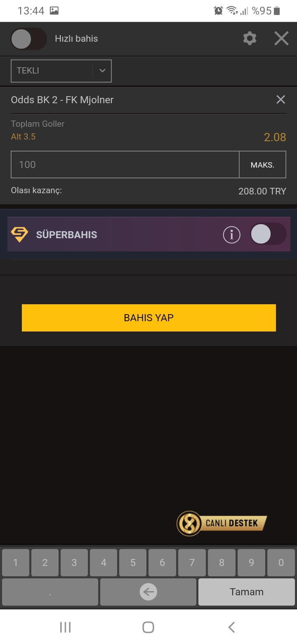
Task: Tap the backspace key on keypad
Action: pyautogui.click(x=148, y=592)
